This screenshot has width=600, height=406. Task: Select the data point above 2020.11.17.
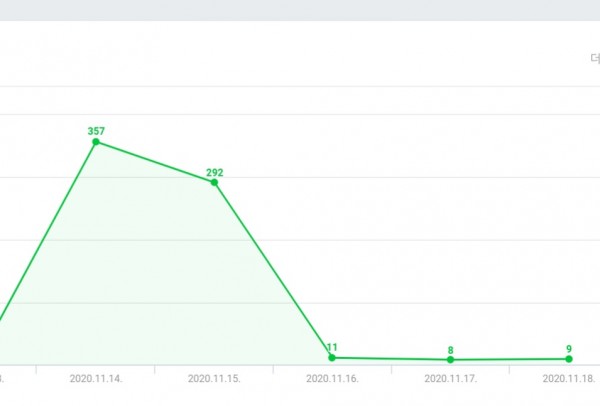[450, 360]
